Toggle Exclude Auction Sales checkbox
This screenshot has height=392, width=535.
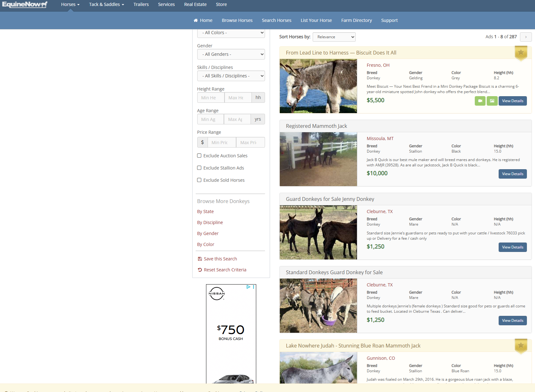click(199, 155)
